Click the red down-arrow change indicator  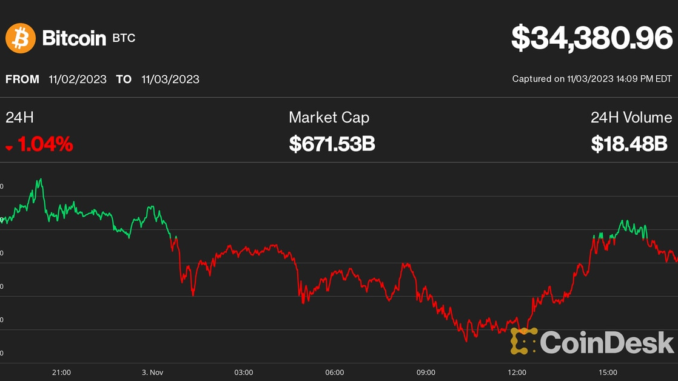[x=9, y=148]
